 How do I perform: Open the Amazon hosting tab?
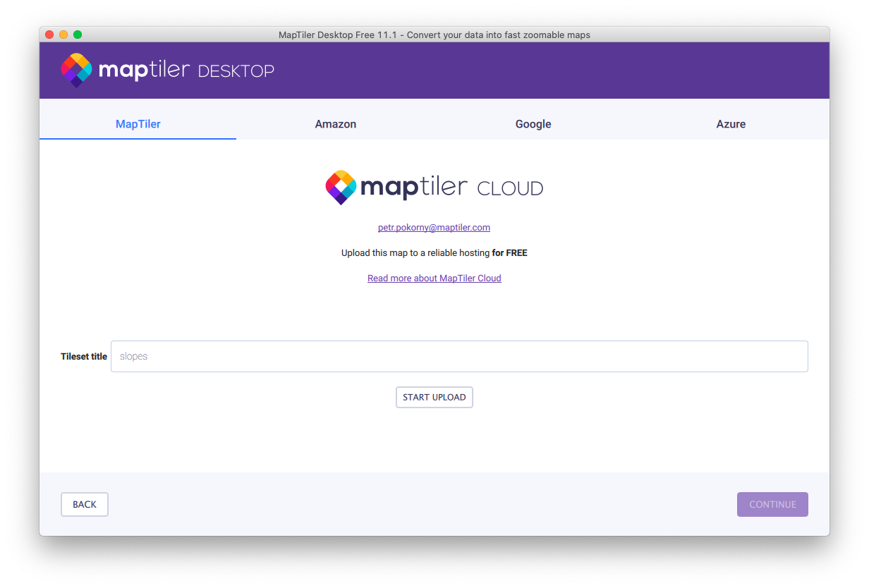[x=336, y=124]
